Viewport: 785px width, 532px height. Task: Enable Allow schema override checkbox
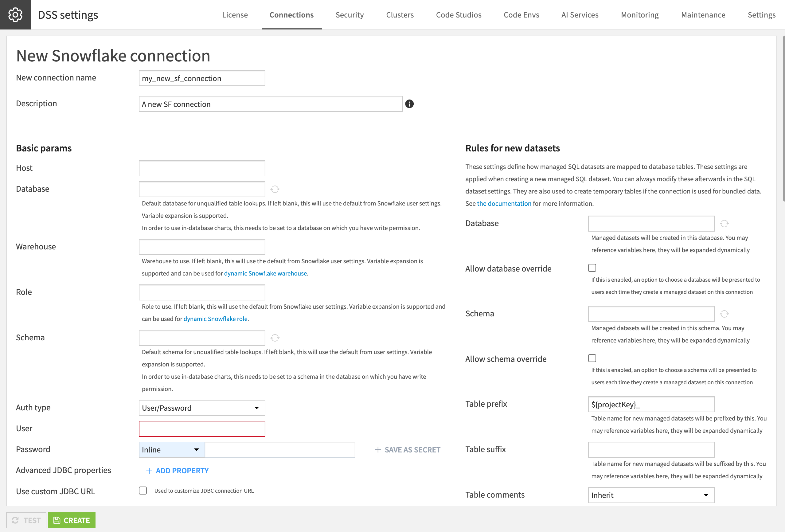tap(592, 358)
